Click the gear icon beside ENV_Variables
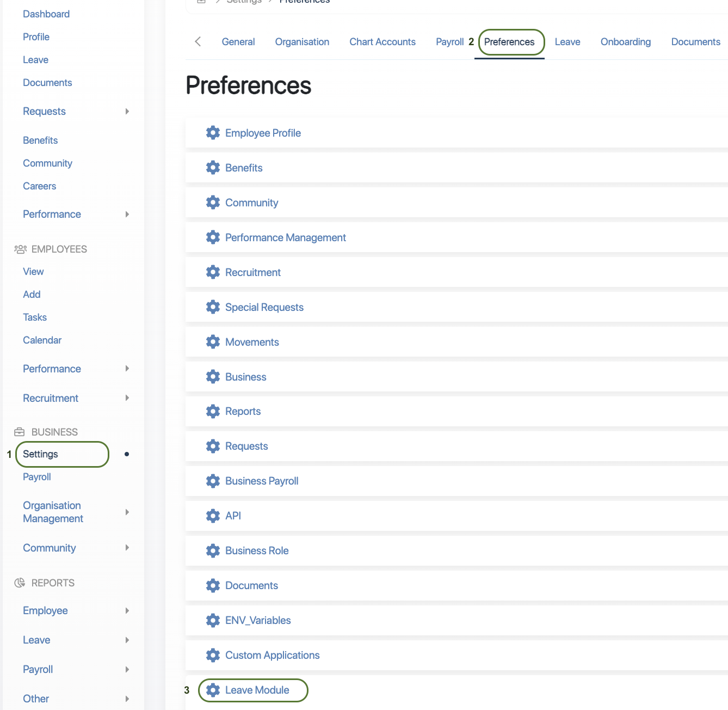 click(213, 620)
